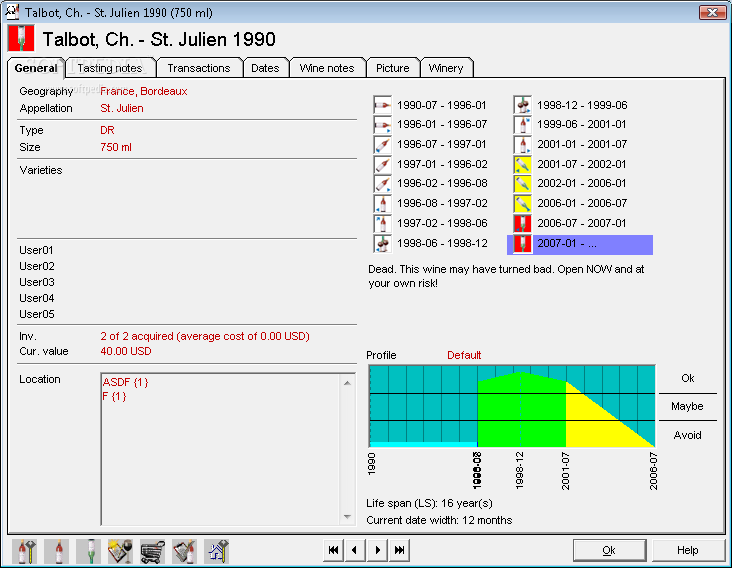Switch to the General tab
The height and width of the screenshot is (568, 732).
point(36,68)
